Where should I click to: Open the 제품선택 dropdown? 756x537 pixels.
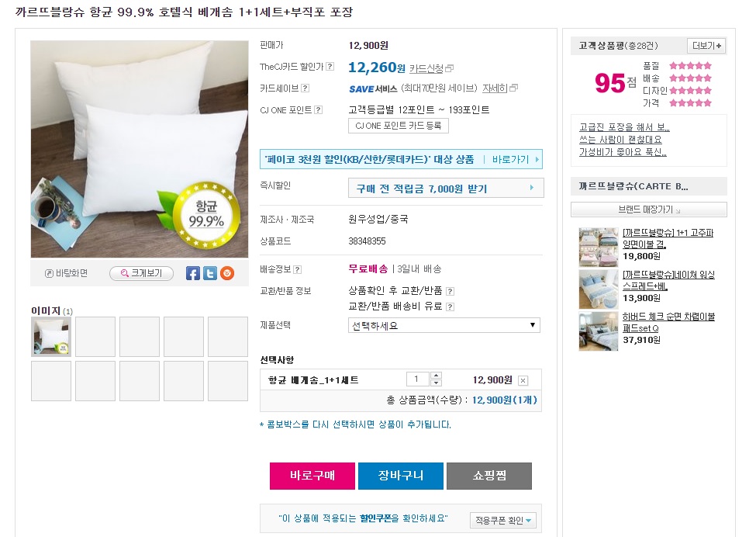point(444,325)
